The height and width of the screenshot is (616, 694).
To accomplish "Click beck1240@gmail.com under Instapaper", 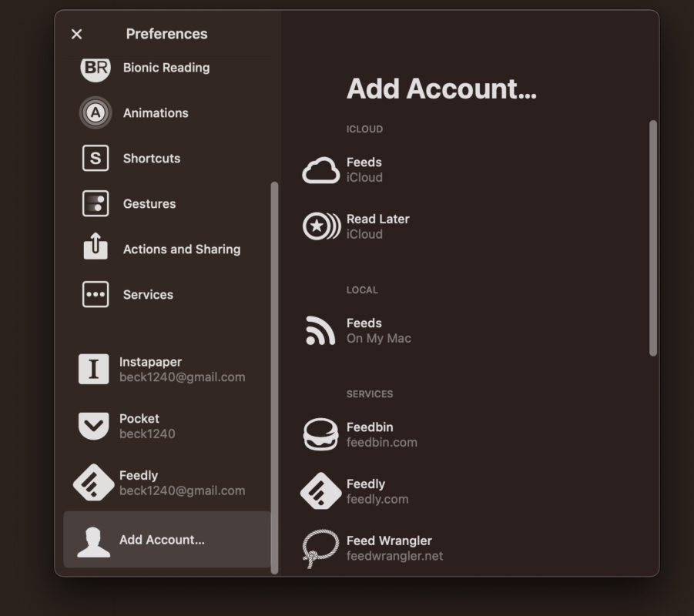I will pos(183,377).
